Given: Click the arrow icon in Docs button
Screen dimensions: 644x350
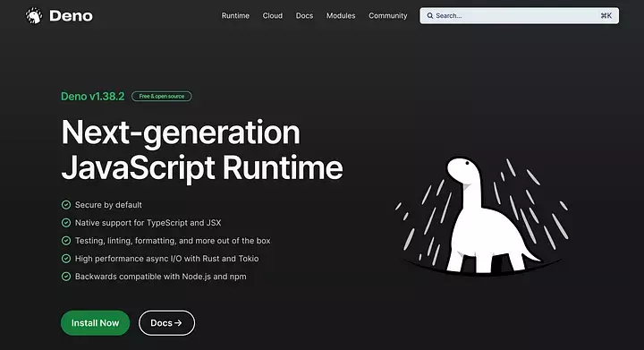Looking at the screenshot, I should point(178,323).
